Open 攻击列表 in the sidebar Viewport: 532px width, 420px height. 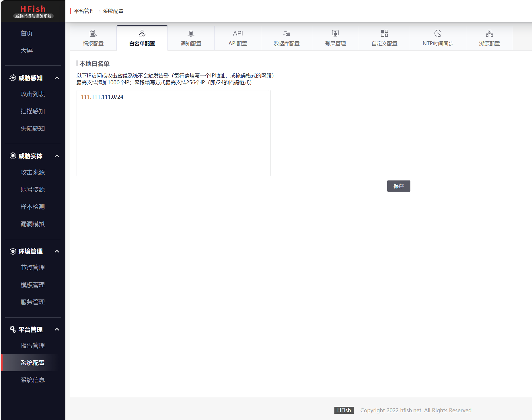tap(33, 94)
